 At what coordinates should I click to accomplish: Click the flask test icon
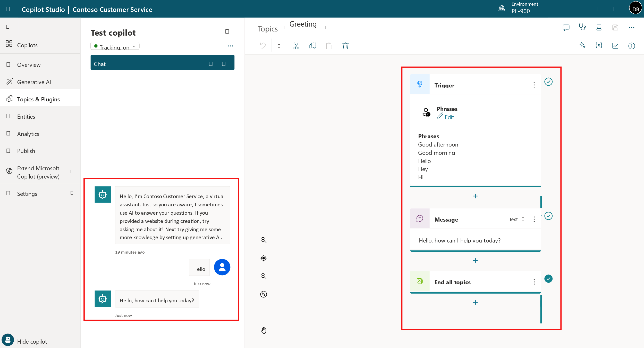click(599, 27)
